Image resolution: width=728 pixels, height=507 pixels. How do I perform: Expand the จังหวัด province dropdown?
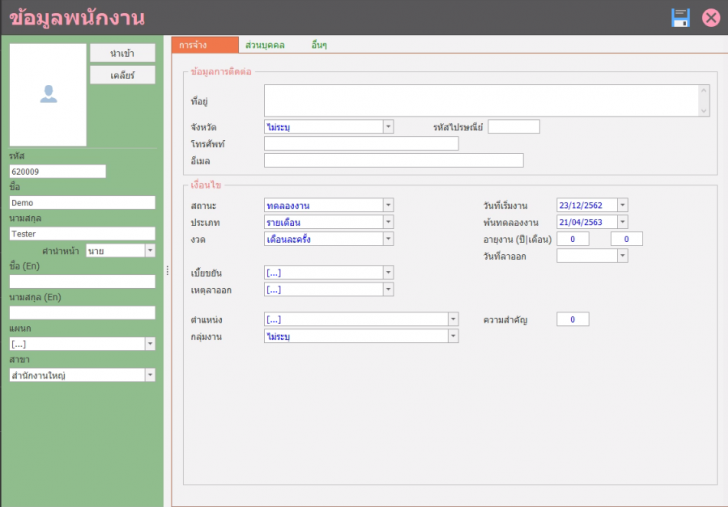388,127
